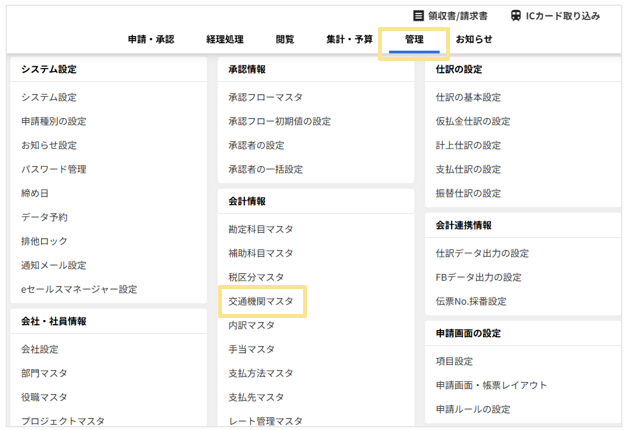Click the 申請画面の設定 section header
Image resolution: width=627 pixels, height=430 pixels.
[x=468, y=333]
